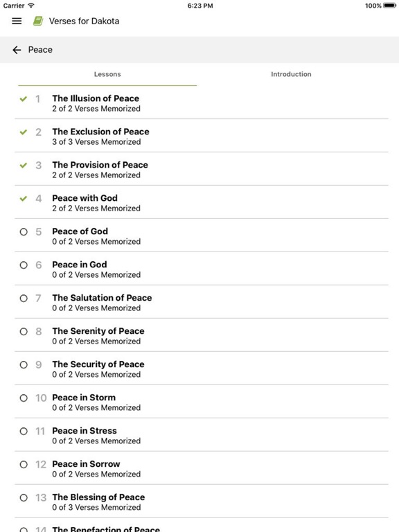Screen dimensions: 399x532
Task: Switch to the Introduction tab
Action: (291, 74)
